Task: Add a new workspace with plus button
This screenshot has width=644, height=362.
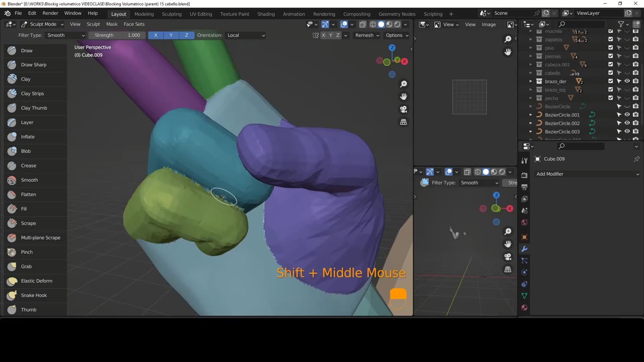Action: point(451,14)
